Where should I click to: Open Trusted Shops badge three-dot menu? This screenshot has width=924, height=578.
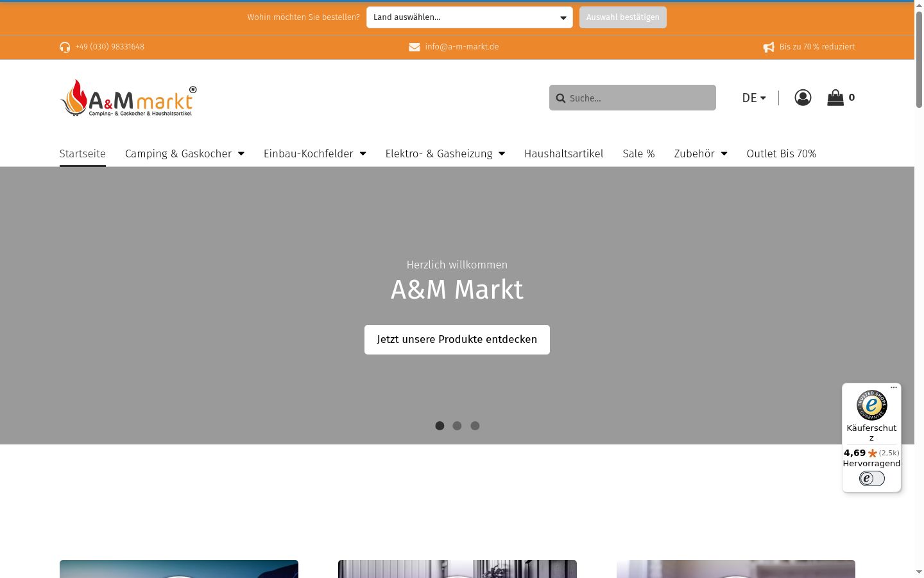click(x=894, y=387)
